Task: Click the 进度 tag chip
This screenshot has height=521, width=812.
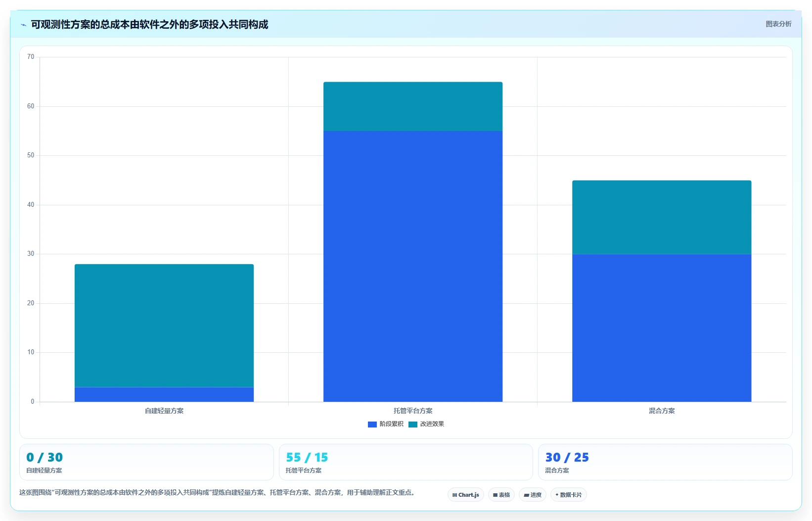Action: [x=532, y=495]
